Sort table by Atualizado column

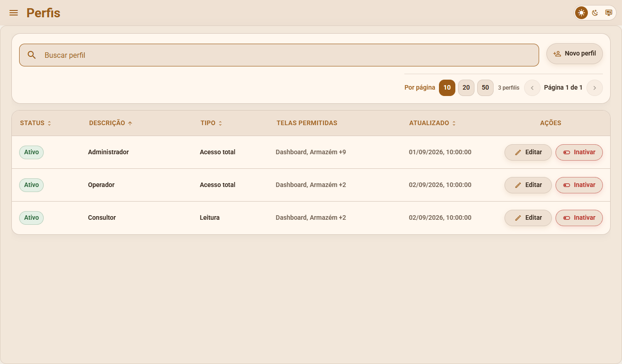tap(433, 123)
